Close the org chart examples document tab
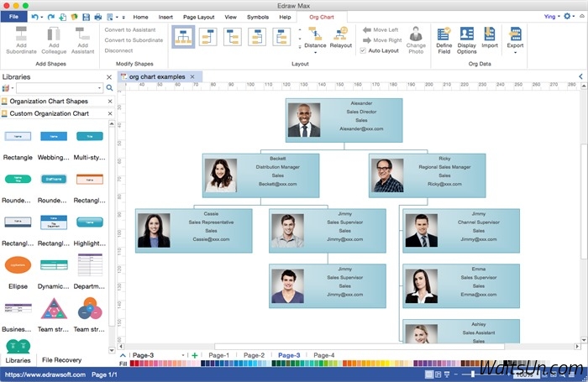 (x=192, y=76)
